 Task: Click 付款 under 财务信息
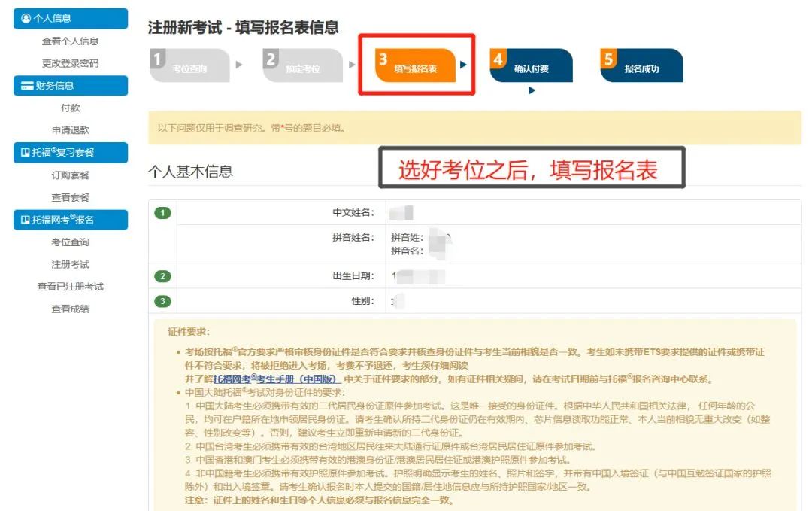coord(72,108)
